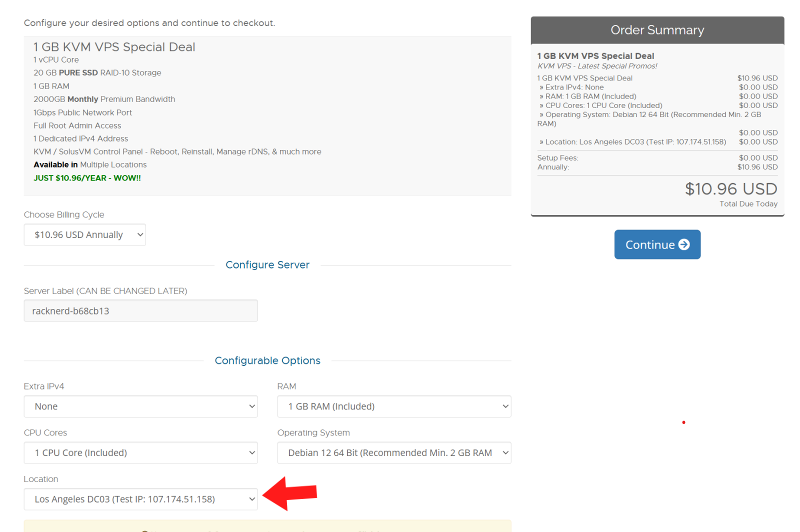Image resolution: width=800 pixels, height=532 pixels.
Task: Click '1 GB RAM' feature line
Action: coord(51,86)
